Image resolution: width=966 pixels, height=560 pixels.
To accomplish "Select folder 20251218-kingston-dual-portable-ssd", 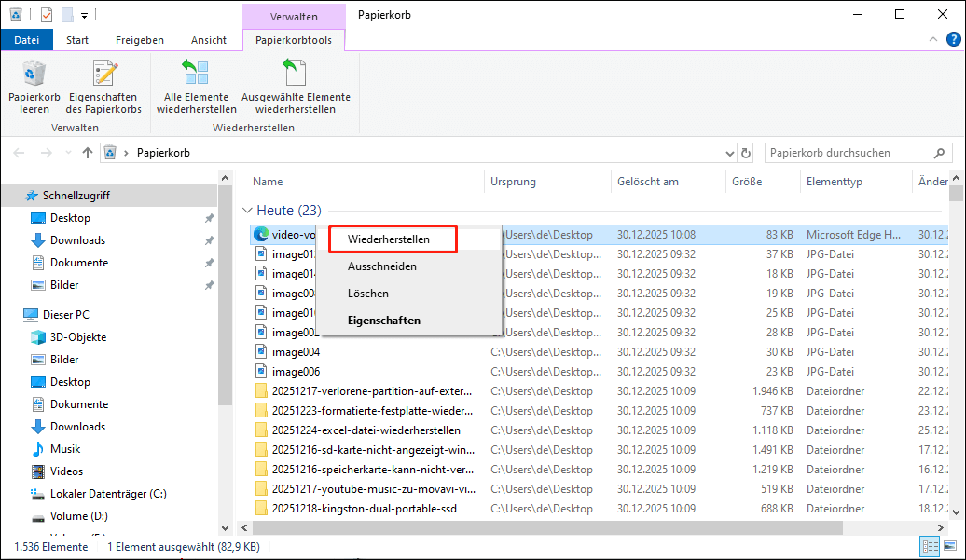I will [364, 509].
